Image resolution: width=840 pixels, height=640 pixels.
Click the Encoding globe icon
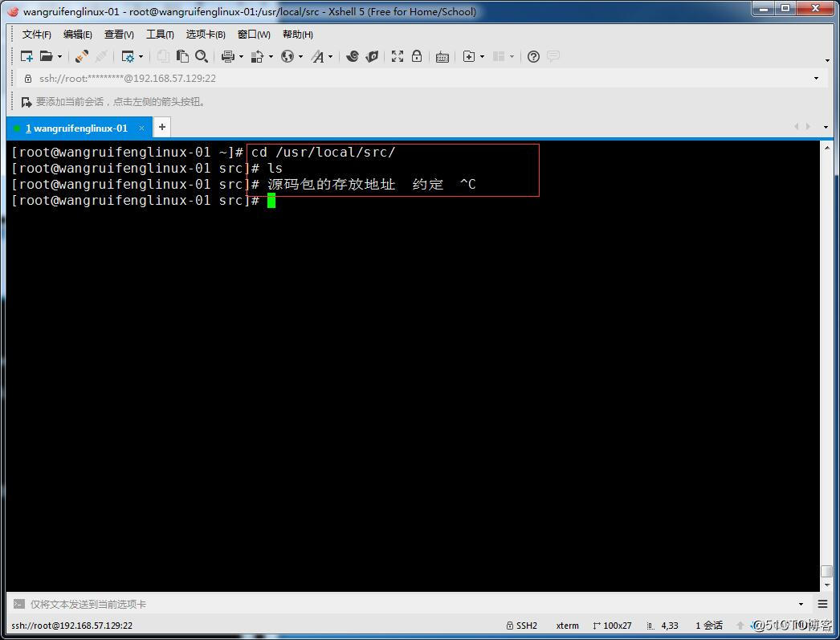[287, 56]
